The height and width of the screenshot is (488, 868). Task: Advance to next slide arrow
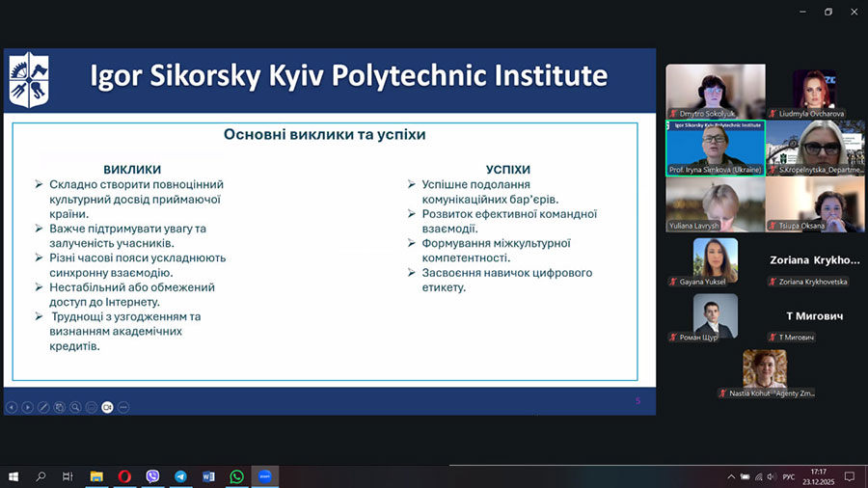(27, 407)
